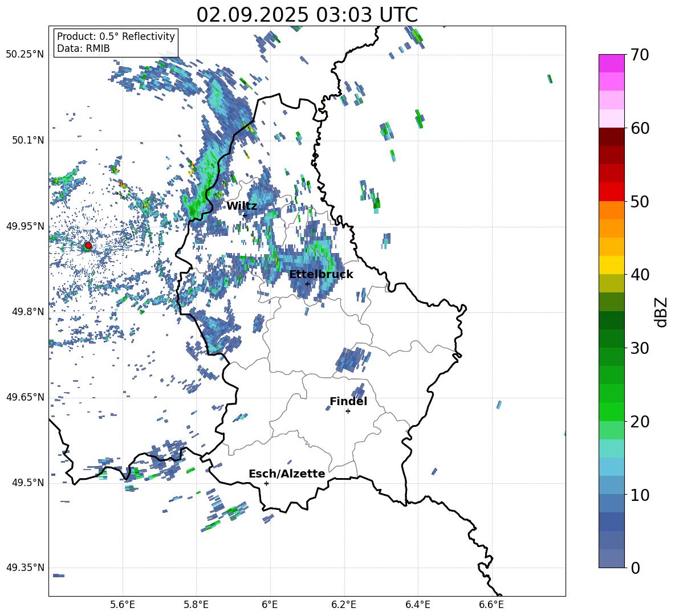
Task: Click the title 02.09.2025 03:03 UTC
Action: (307, 15)
